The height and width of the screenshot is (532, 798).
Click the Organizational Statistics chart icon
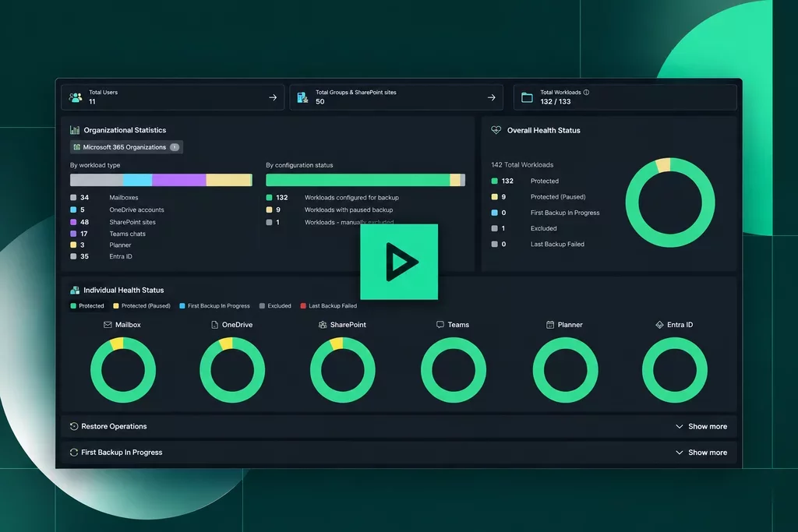(75, 130)
